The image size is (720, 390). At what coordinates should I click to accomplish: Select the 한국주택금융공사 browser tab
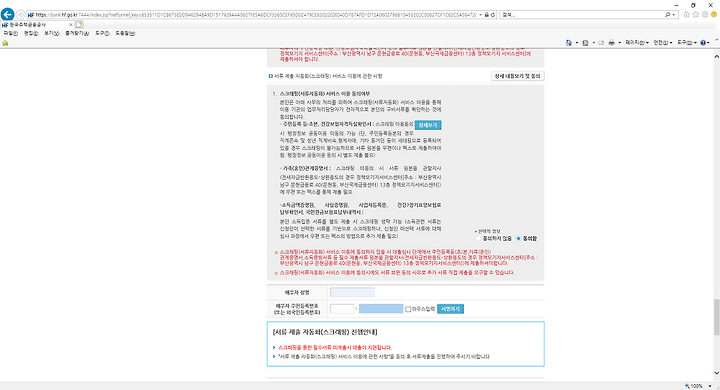(38, 25)
